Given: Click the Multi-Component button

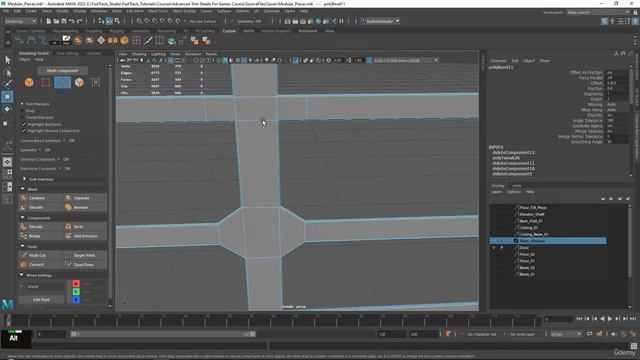Looking at the screenshot, I should tap(62, 71).
